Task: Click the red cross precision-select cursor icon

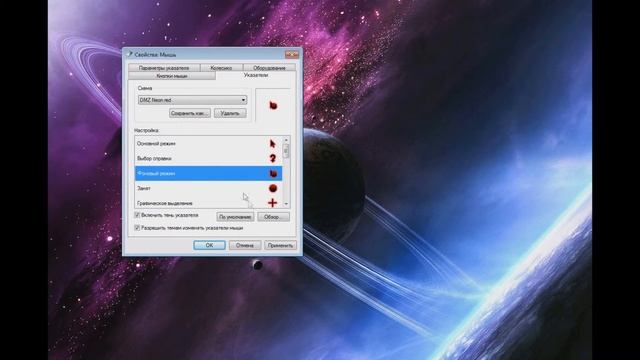Action: point(273,202)
